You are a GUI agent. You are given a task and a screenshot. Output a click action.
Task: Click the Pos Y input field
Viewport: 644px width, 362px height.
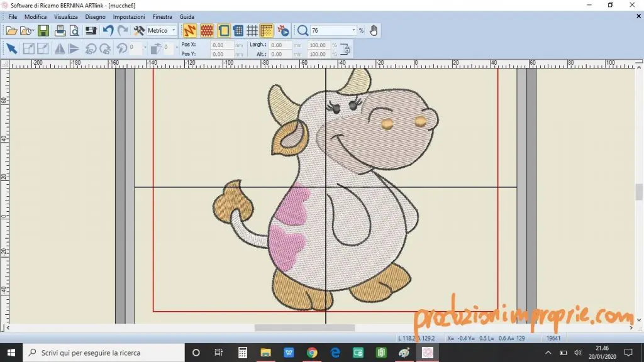click(222, 54)
